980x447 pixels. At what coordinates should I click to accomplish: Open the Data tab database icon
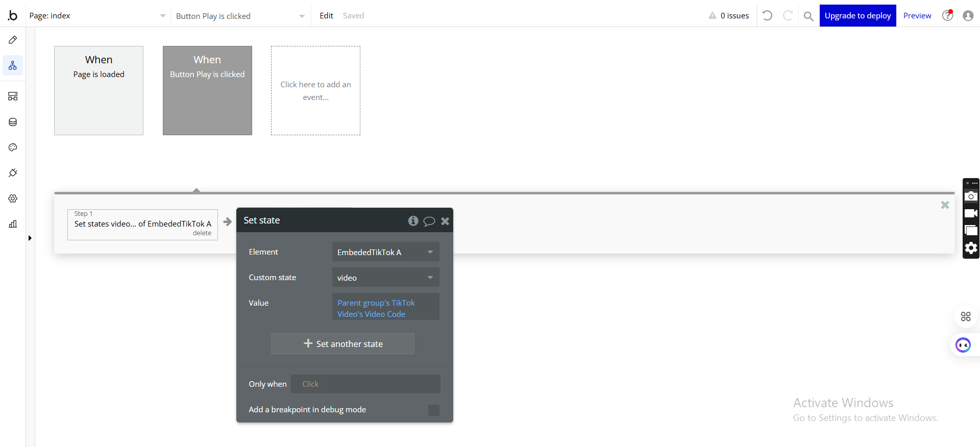(13, 122)
